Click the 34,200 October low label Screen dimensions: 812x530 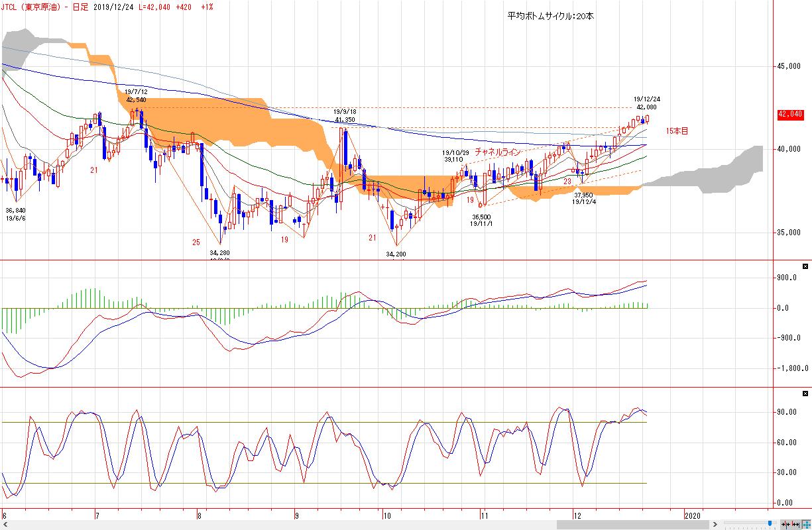point(397,254)
